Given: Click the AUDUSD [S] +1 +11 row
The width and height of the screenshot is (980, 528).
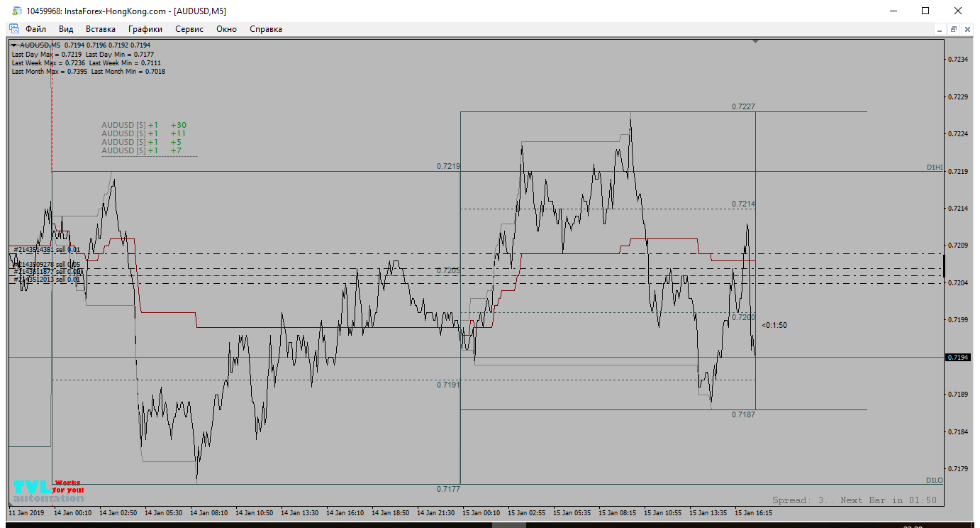Looking at the screenshot, I should pos(144,133).
